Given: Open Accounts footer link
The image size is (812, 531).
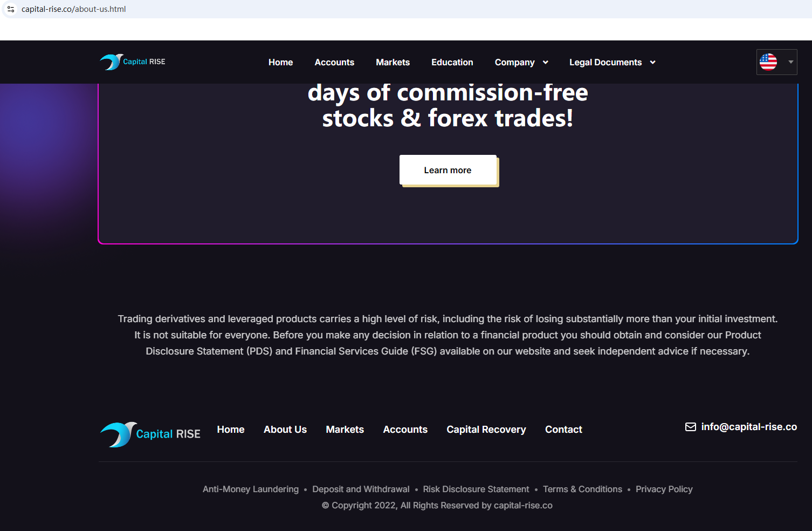Looking at the screenshot, I should tap(405, 430).
